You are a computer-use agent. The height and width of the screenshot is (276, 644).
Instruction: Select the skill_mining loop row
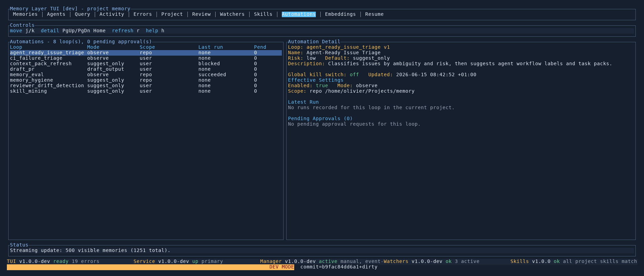pos(146,91)
